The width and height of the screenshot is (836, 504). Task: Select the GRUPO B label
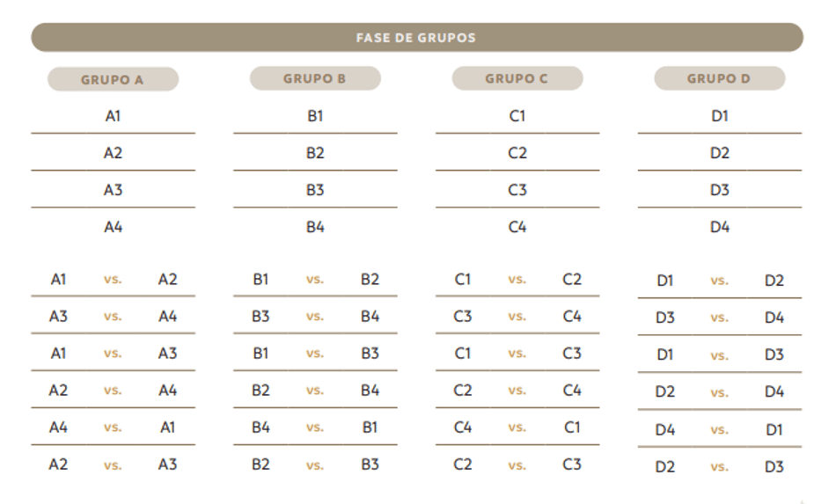pyautogui.click(x=315, y=78)
